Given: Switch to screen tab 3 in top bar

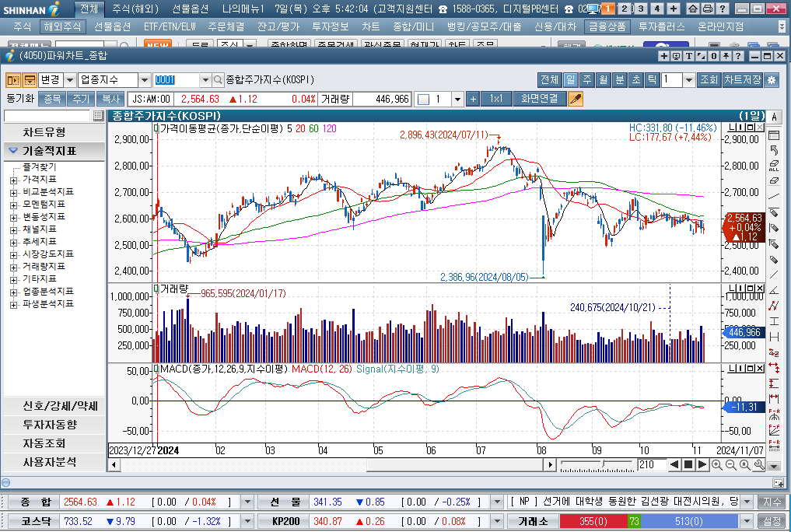Looking at the screenshot, I should [641, 9].
